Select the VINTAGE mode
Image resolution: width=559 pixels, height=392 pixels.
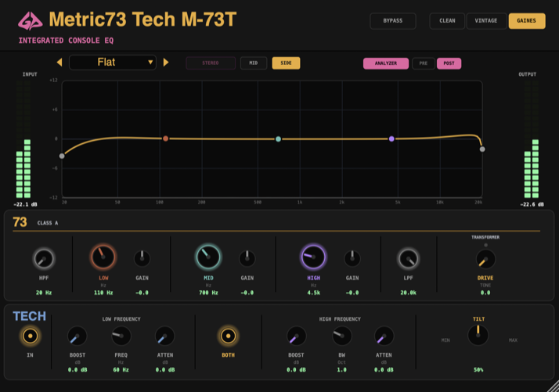coord(486,20)
